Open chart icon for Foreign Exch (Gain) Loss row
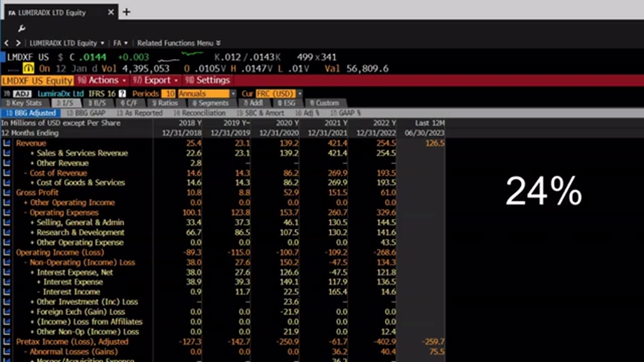Screen dimensions: 644x362 [x=7, y=312]
